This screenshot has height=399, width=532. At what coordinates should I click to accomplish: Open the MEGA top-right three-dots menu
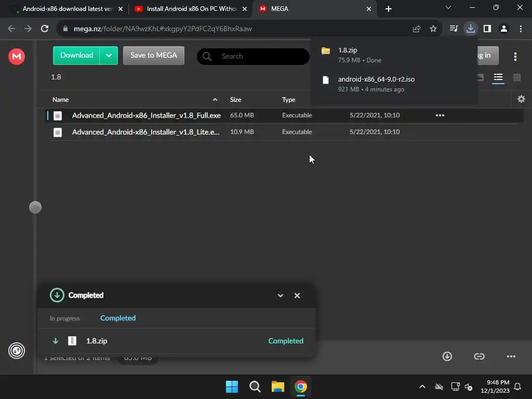pyautogui.click(x=515, y=57)
